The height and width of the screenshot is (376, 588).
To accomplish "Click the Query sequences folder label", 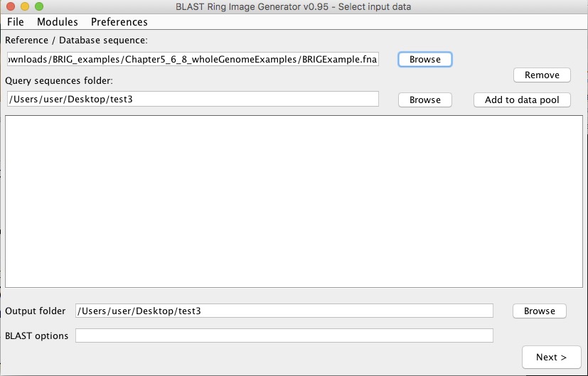I will click(59, 80).
